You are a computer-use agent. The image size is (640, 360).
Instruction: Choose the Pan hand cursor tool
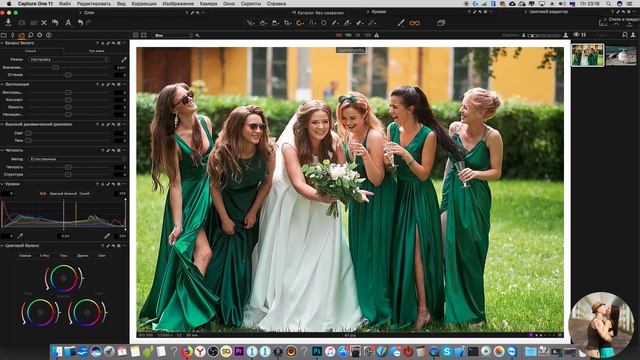coord(263,23)
